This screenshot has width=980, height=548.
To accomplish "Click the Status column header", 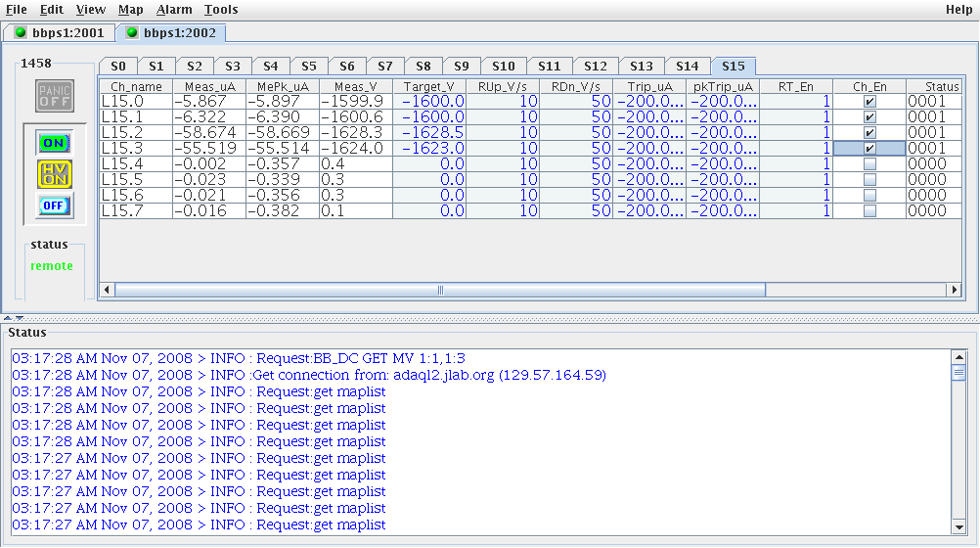I will [934, 86].
